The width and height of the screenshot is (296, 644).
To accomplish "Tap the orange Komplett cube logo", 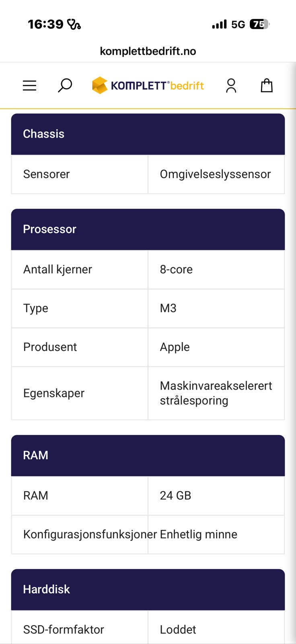I will pyautogui.click(x=100, y=85).
